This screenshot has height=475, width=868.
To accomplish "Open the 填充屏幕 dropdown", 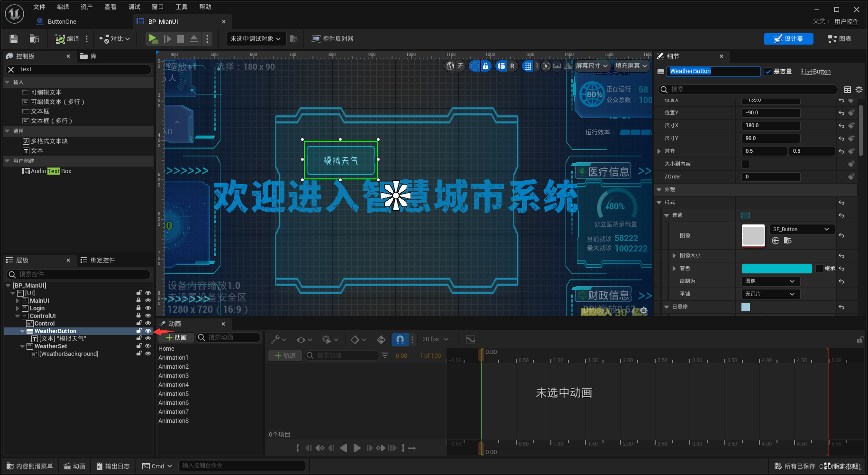I will tap(631, 66).
